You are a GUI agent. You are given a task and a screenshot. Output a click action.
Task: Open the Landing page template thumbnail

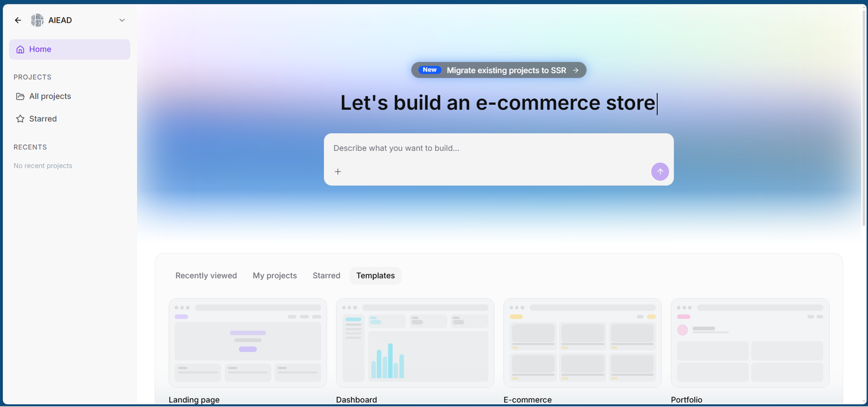pyautogui.click(x=248, y=343)
